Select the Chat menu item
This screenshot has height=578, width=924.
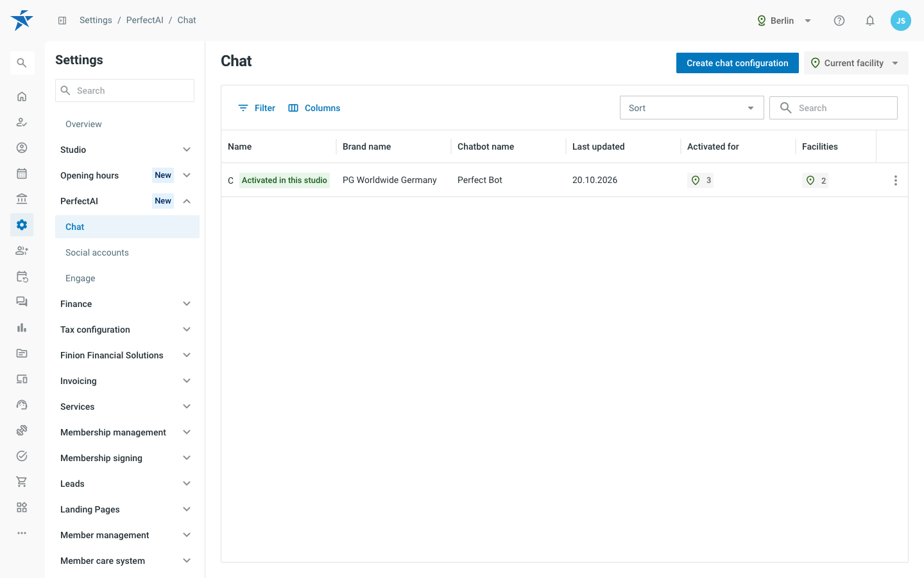[x=127, y=227]
